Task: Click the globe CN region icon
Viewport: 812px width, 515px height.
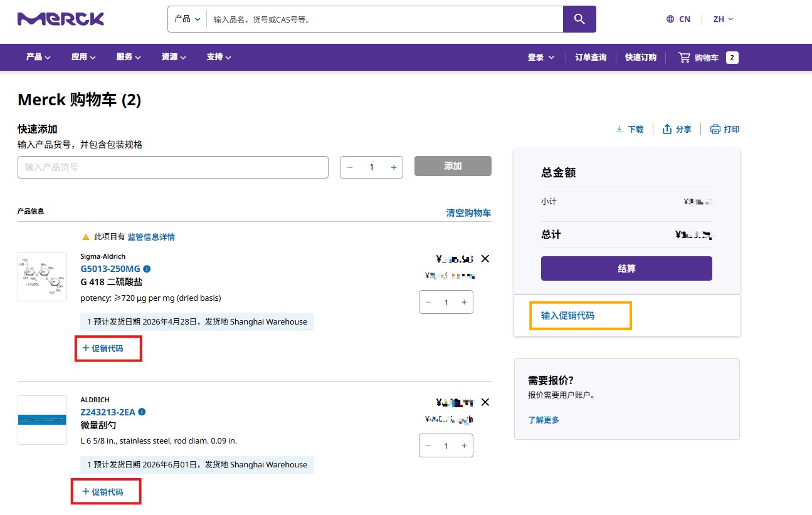Action: click(x=670, y=19)
